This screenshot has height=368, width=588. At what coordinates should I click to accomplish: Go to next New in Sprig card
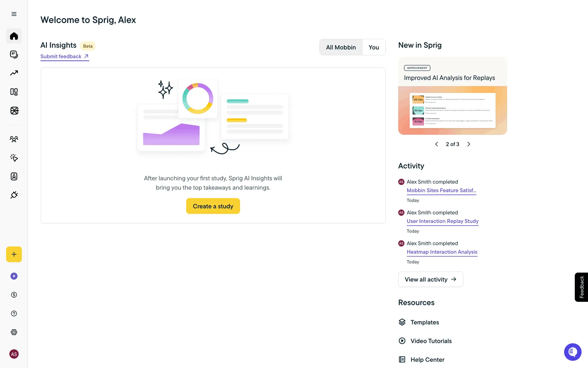[469, 144]
